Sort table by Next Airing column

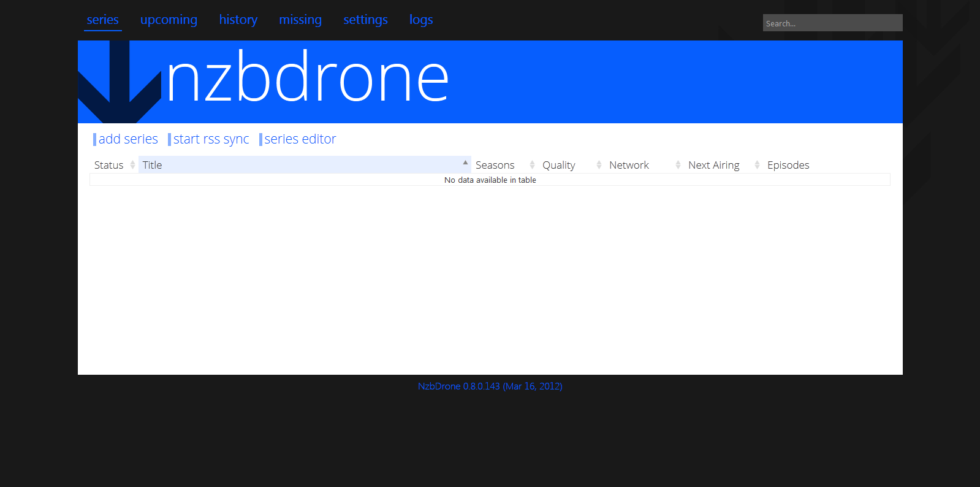(723, 165)
